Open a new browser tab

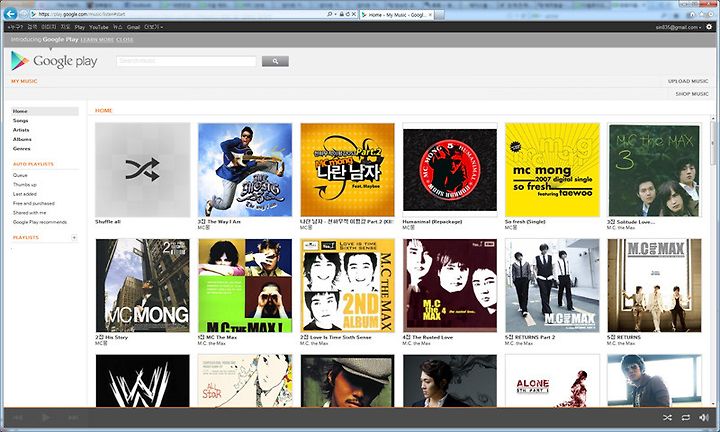click(x=439, y=15)
